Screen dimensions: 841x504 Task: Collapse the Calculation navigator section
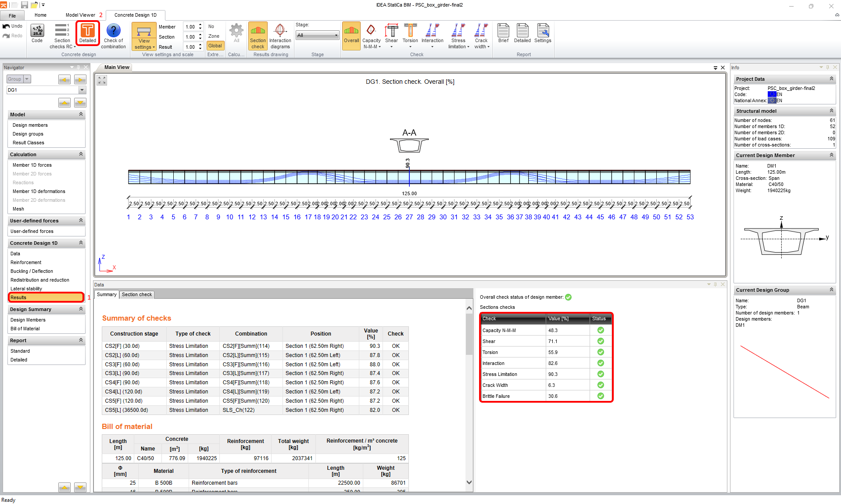click(x=81, y=154)
